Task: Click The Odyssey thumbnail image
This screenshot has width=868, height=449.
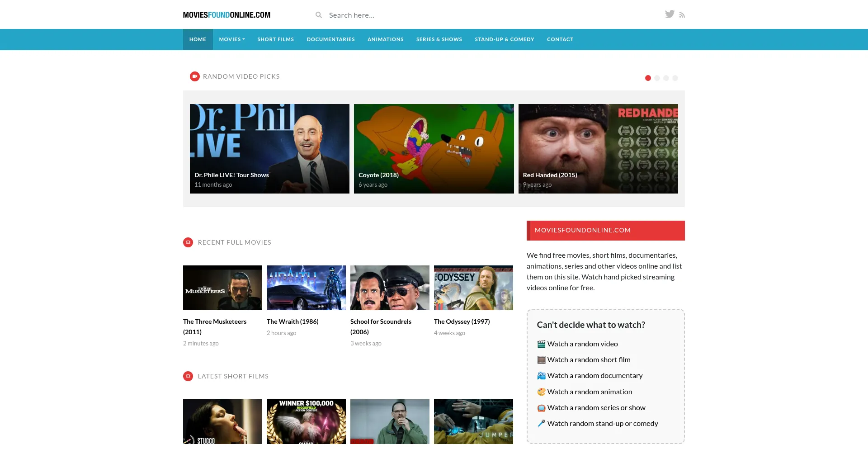Action: click(473, 288)
